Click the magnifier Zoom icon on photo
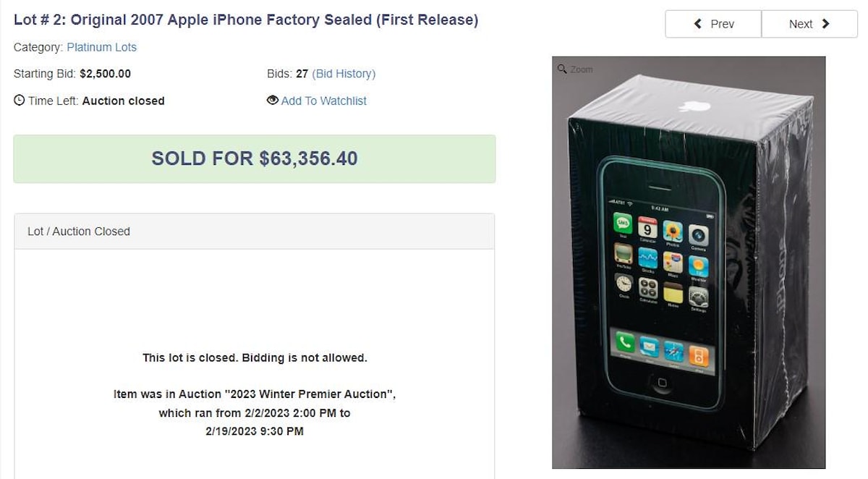 [x=562, y=69]
